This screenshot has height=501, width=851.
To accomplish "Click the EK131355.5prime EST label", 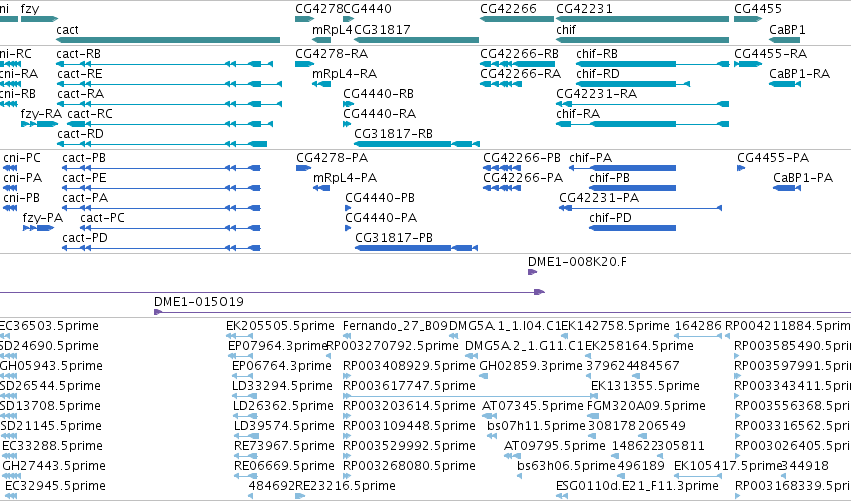I will tap(645, 386).
